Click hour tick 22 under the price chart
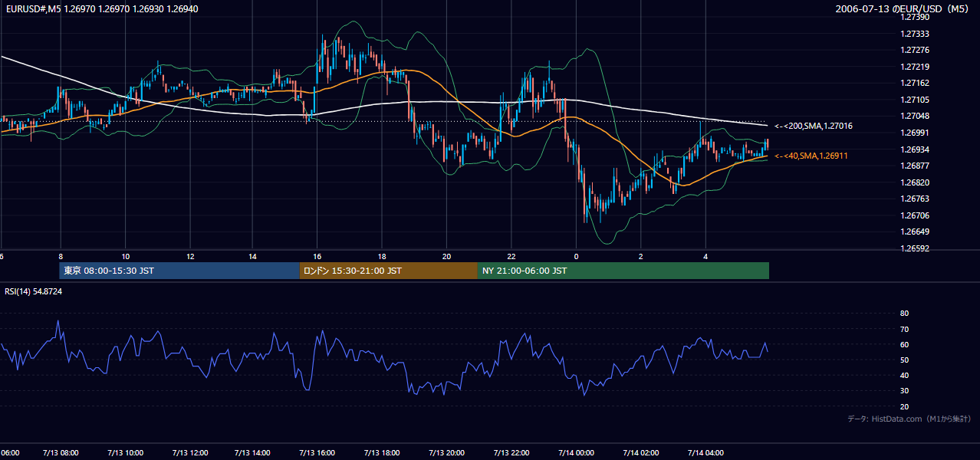The image size is (980, 460). pos(511,256)
